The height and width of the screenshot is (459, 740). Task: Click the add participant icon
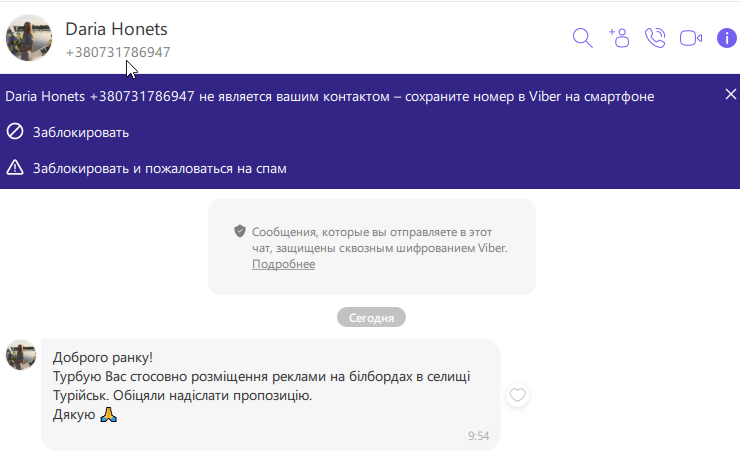619,38
